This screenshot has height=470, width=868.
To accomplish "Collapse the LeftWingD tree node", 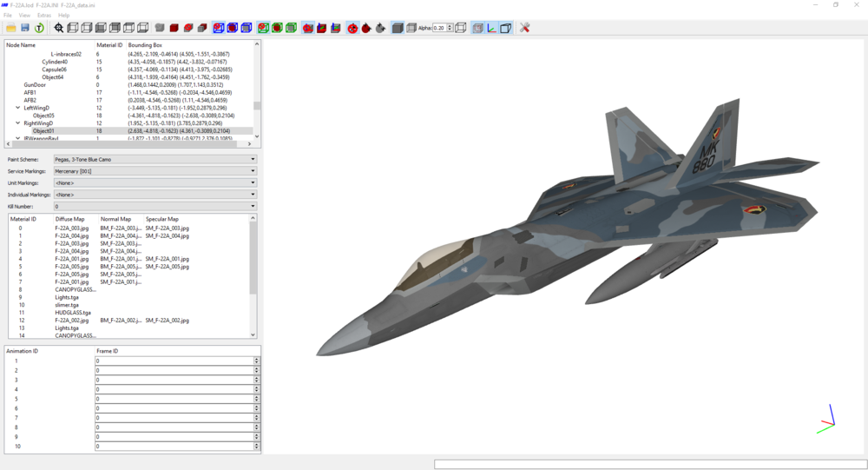I will [x=17, y=108].
